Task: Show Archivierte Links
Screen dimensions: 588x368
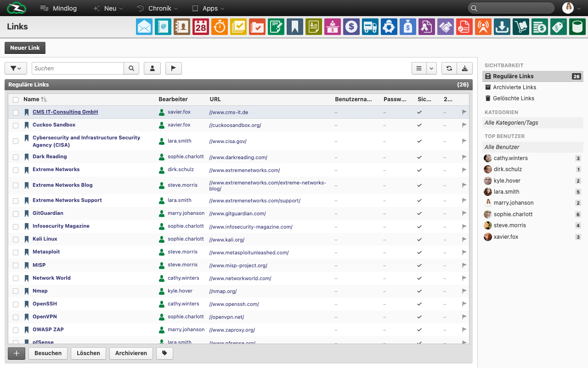Action: click(532, 87)
